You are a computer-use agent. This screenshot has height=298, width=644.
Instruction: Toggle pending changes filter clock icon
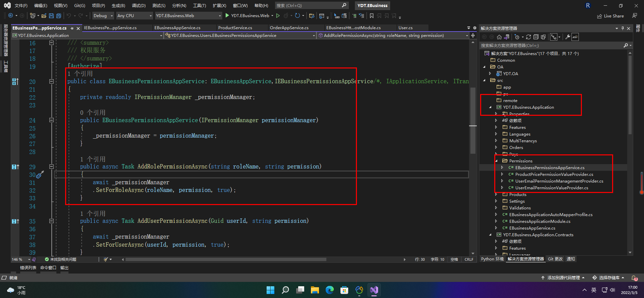point(517,37)
